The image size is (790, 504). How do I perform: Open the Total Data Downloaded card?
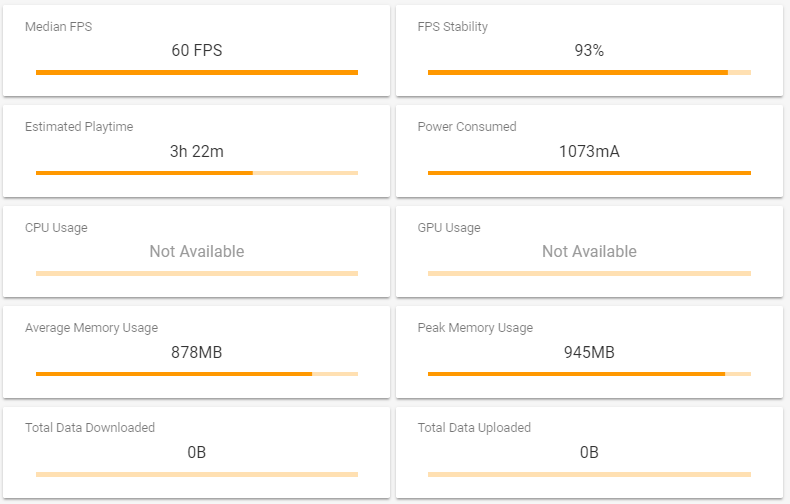pyautogui.click(x=196, y=452)
